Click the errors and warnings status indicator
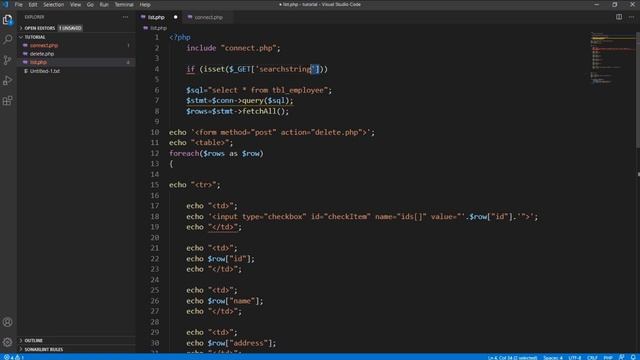Screen dimensions: 640x360 click(x=13, y=357)
